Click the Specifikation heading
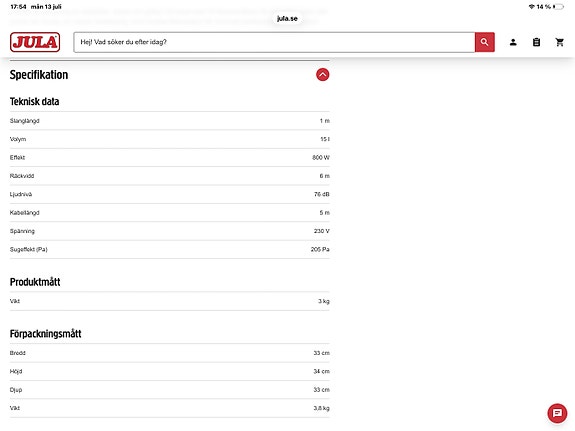This screenshot has height=431, width=575. (x=39, y=75)
